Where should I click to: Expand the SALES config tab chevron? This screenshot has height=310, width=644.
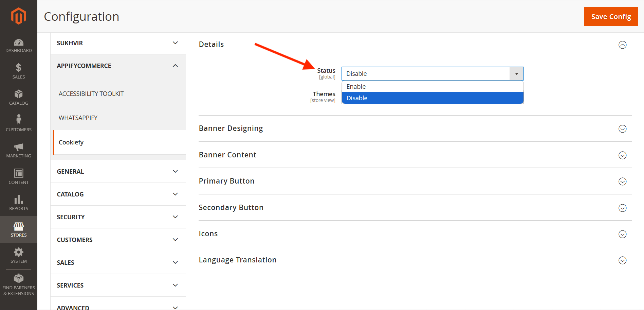[175, 262]
